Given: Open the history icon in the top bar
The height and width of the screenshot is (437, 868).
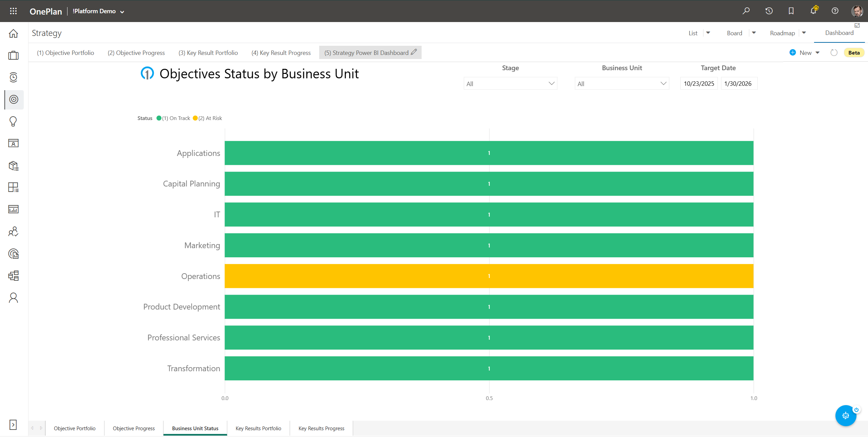Looking at the screenshot, I should click(768, 11).
